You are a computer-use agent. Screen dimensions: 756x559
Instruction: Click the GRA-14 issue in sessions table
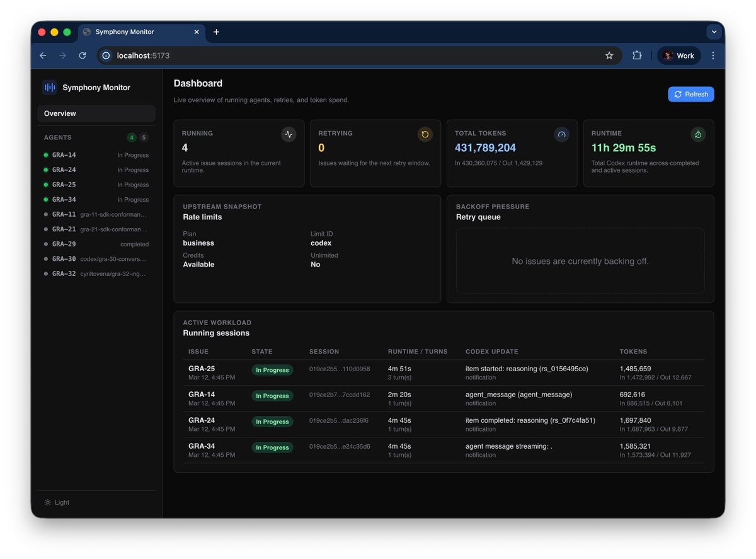point(202,395)
